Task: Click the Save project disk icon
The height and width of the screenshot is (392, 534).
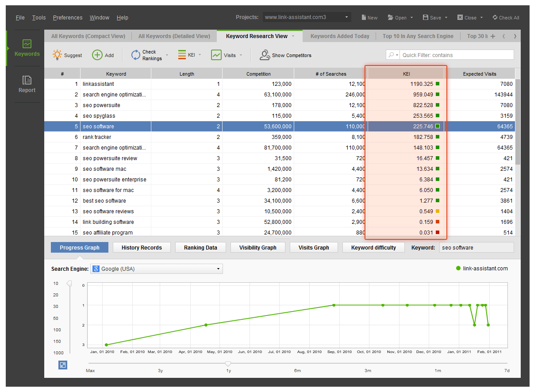Action: [425, 18]
